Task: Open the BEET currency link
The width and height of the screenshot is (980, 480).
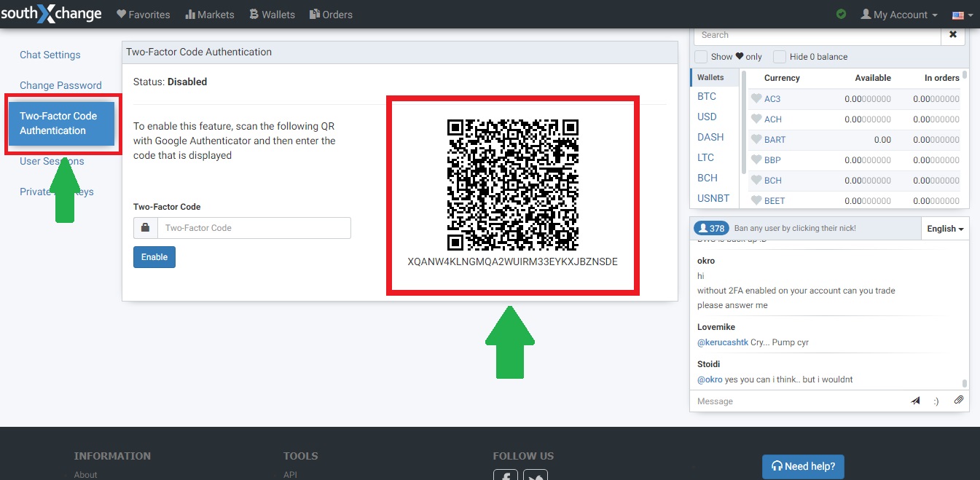Action: [x=775, y=201]
